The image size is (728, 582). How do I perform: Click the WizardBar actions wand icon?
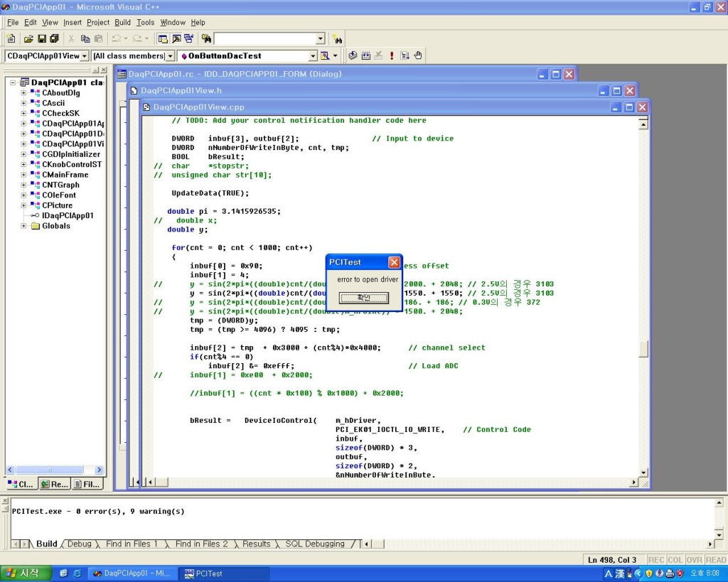tap(325, 55)
